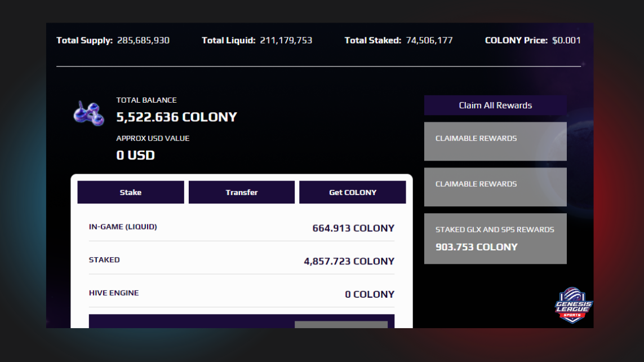Claim All Rewards
The width and height of the screenshot is (644, 362).
[x=495, y=105]
